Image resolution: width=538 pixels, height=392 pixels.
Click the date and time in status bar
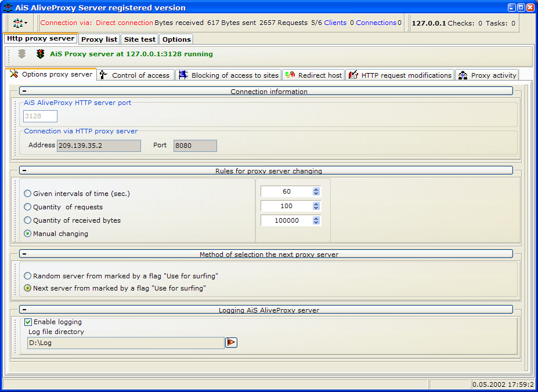click(504, 384)
